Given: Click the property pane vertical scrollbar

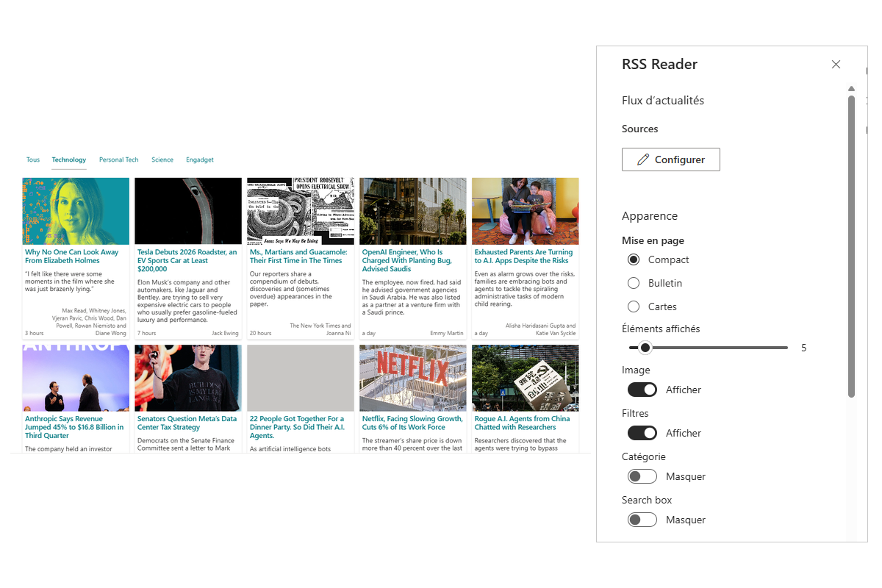Looking at the screenshot, I should click(x=851, y=246).
